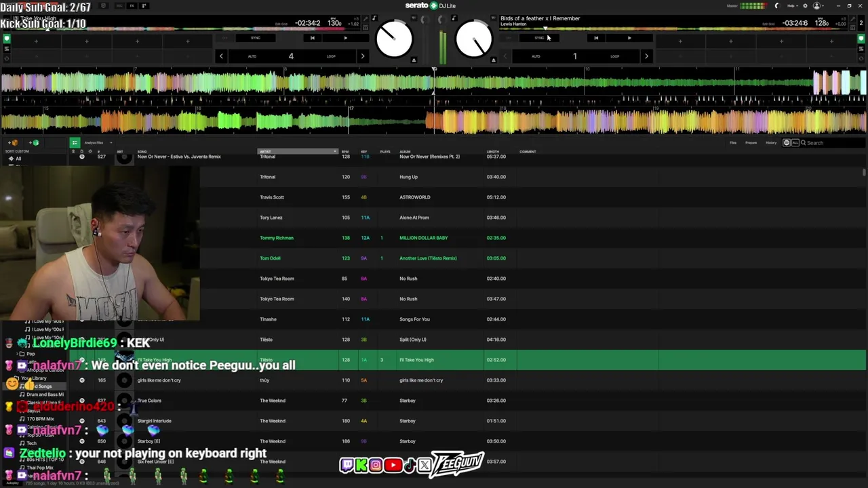
Task: Sort library by KEY column header
Action: [364, 152]
